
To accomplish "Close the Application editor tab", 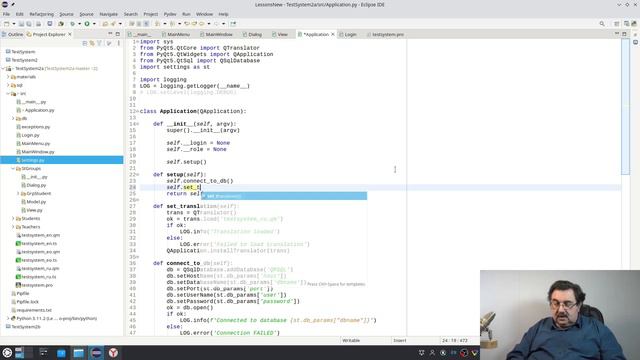I will coord(333,35).
